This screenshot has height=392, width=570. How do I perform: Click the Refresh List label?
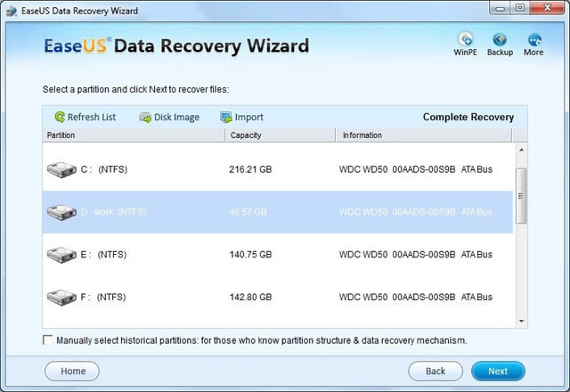point(92,117)
